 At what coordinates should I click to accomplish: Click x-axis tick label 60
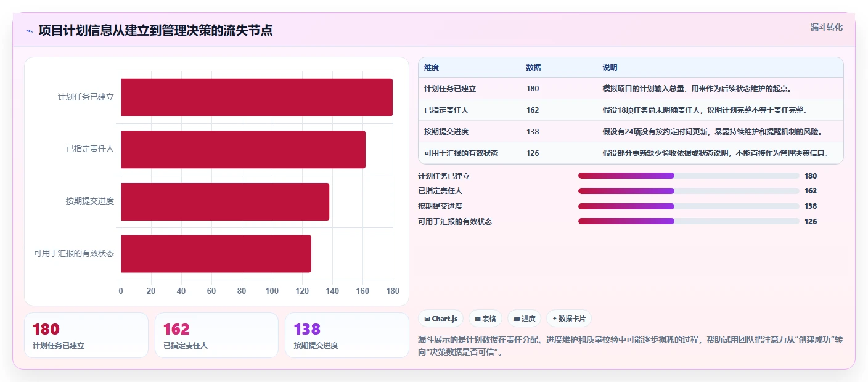[211, 291]
